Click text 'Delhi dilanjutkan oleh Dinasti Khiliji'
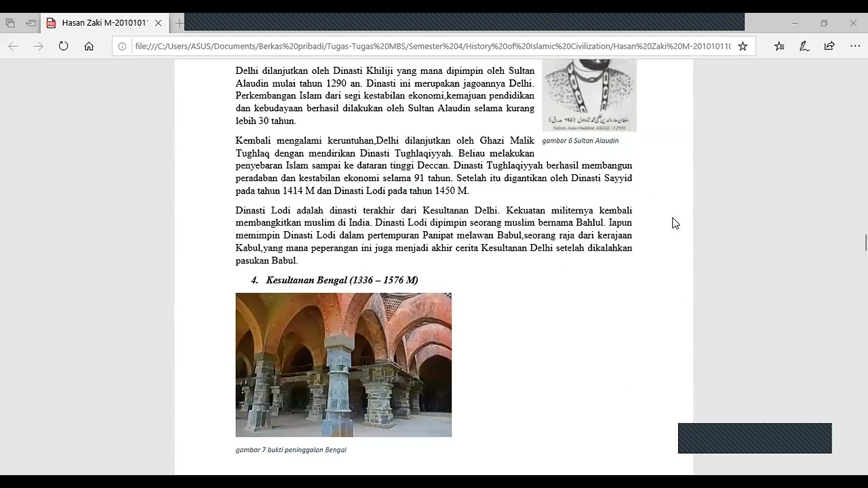The width and height of the screenshot is (868, 488). pyautogui.click(x=314, y=70)
